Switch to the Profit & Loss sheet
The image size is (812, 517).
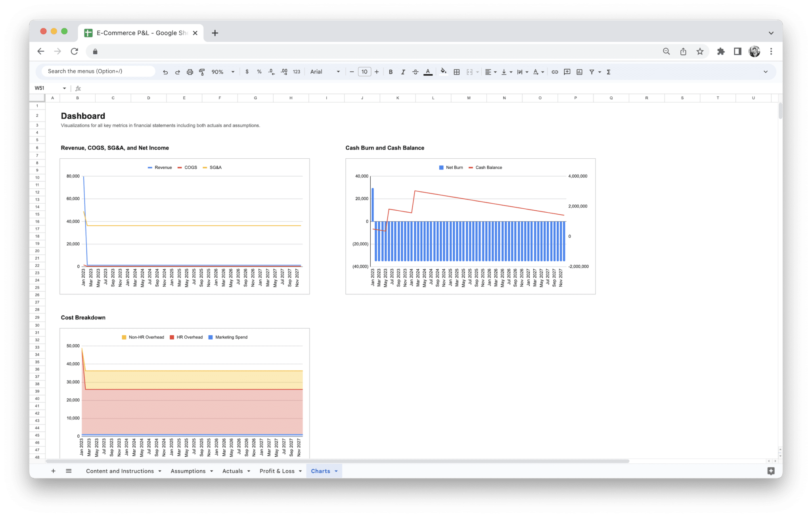(x=277, y=471)
